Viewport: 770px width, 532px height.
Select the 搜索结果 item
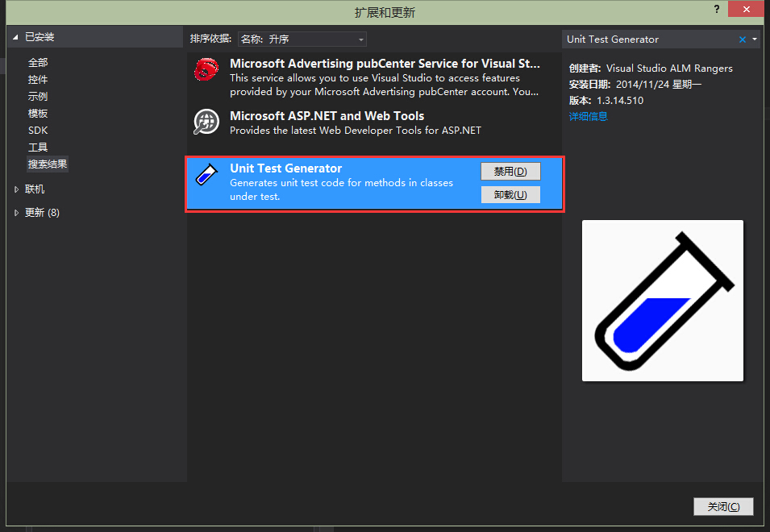(x=48, y=164)
